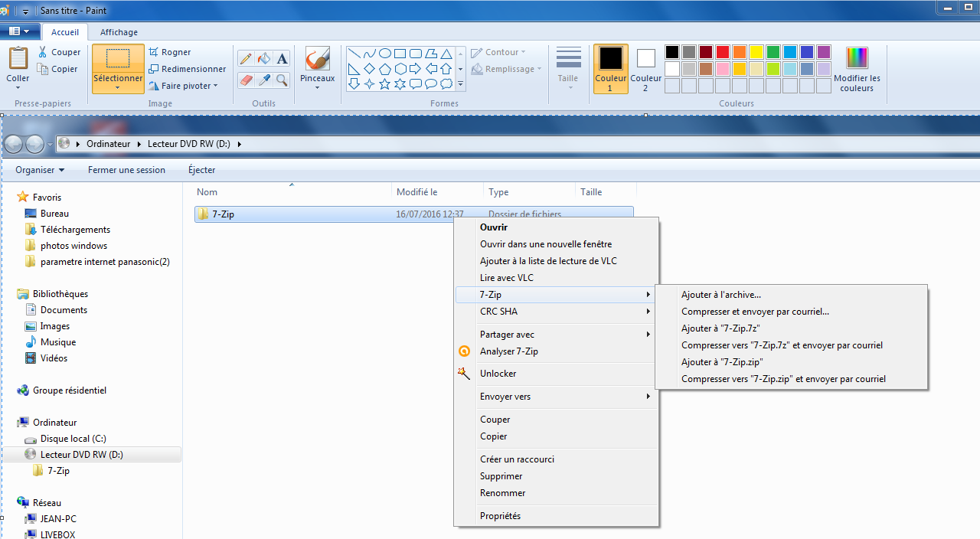The width and height of the screenshot is (980, 539).
Task: Pick the green color swatch
Action: pyautogui.click(x=773, y=52)
